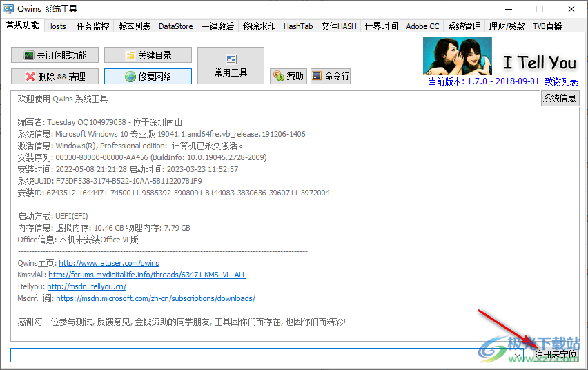Screen dimensions: 588x370
Task: Click the red X icon on 删除 && 清理
Action: [30, 77]
